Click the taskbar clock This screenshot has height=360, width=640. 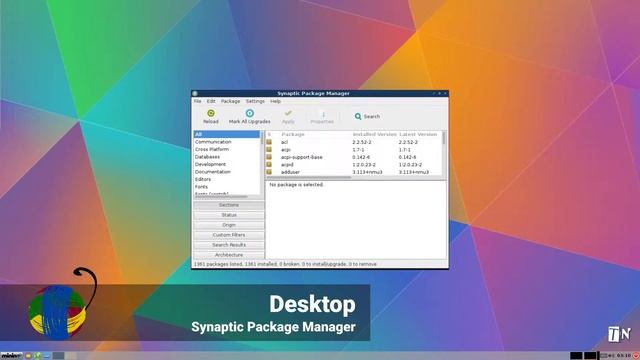[623, 356]
